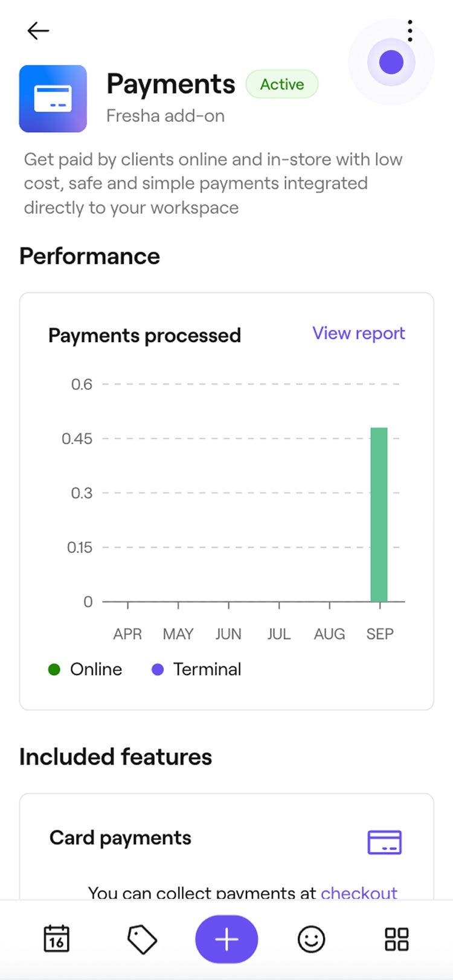The width and height of the screenshot is (453, 980).
Task: Open the apps grid icon in bottom navigation
Action: (x=396, y=938)
